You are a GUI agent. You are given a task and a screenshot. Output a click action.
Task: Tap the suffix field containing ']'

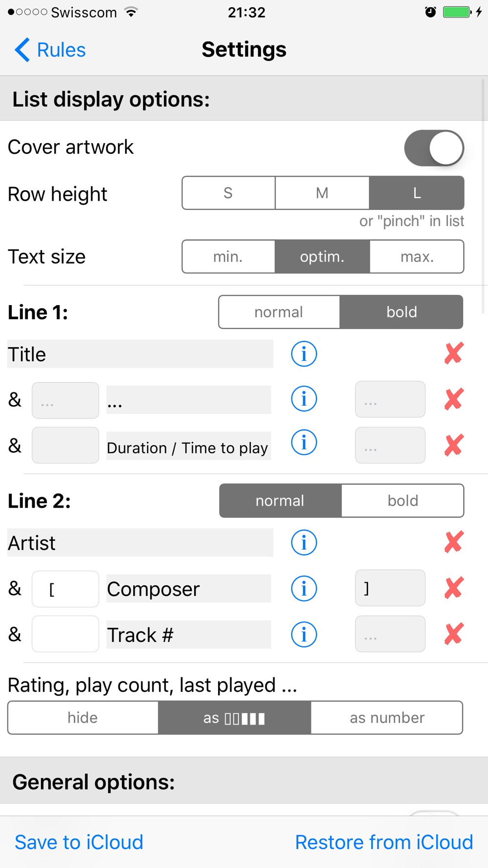(x=390, y=588)
